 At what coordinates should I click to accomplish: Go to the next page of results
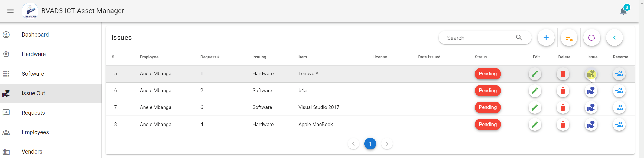pos(387,144)
